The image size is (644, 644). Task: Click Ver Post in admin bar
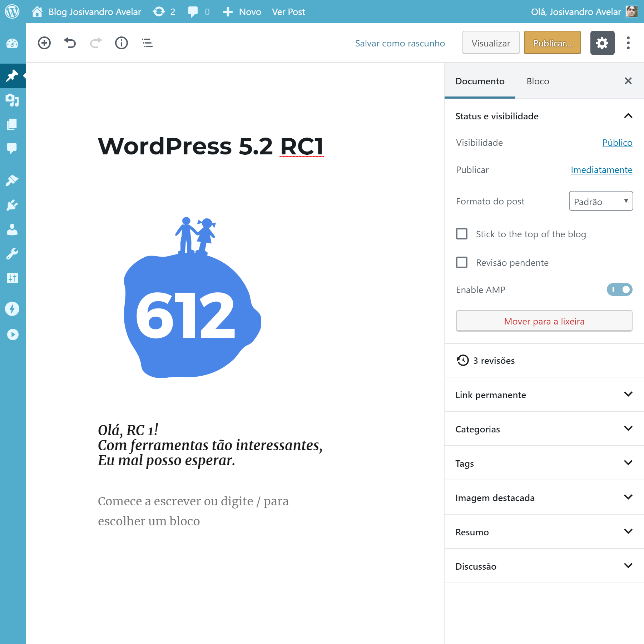coord(288,12)
